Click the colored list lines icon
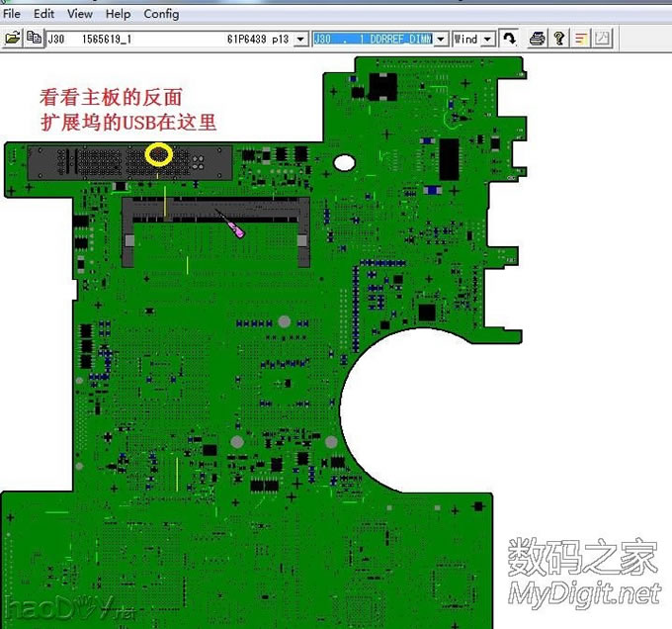The height and width of the screenshot is (629, 672). coord(581,39)
